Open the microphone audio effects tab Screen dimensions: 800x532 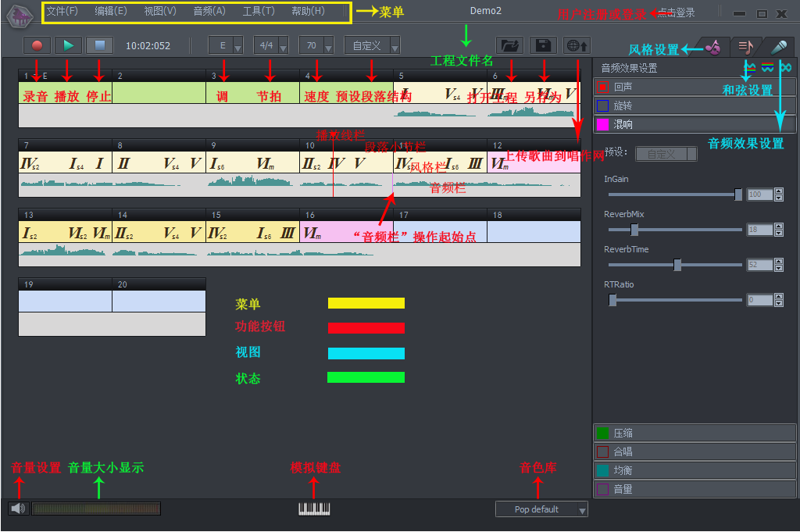tap(777, 47)
